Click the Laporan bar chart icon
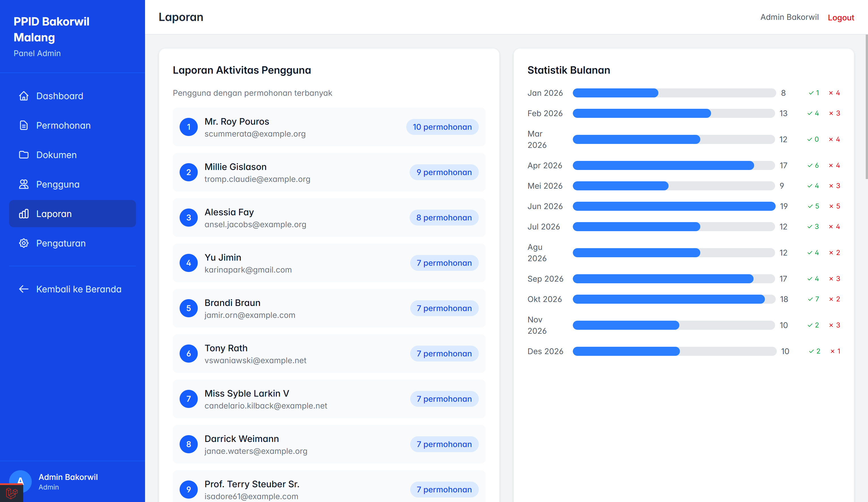868x502 pixels. [24, 214]
